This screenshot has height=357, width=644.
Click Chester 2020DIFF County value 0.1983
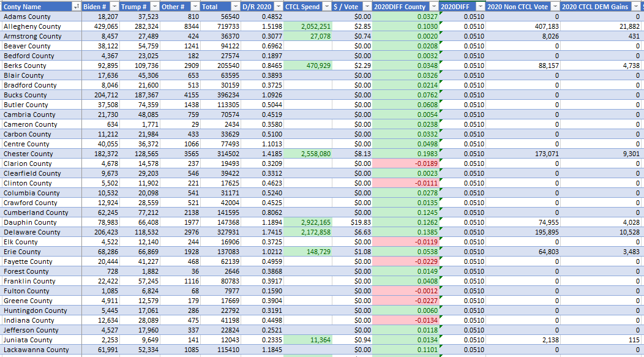click(x=427, y=154)
